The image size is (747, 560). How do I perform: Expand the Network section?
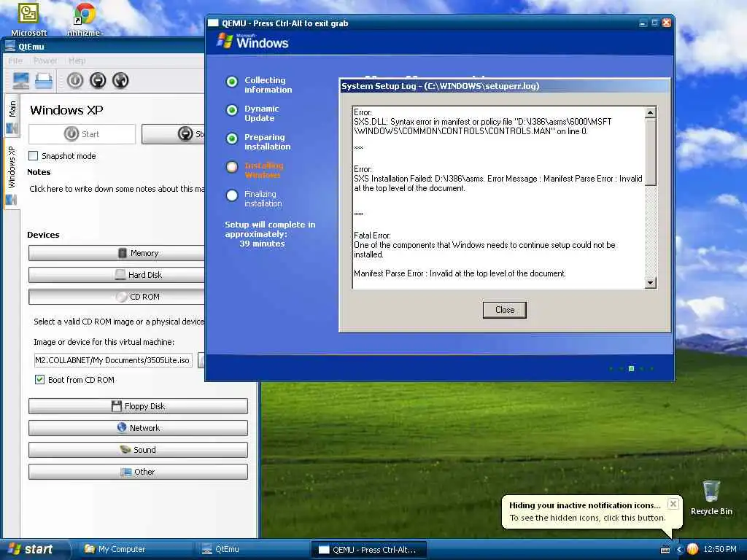138,427
